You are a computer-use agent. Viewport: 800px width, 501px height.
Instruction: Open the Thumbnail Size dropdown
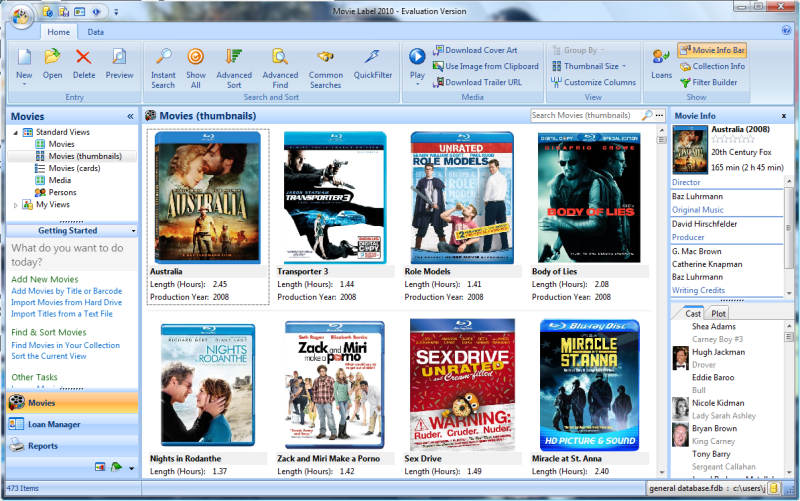click(x=589, y=66)
